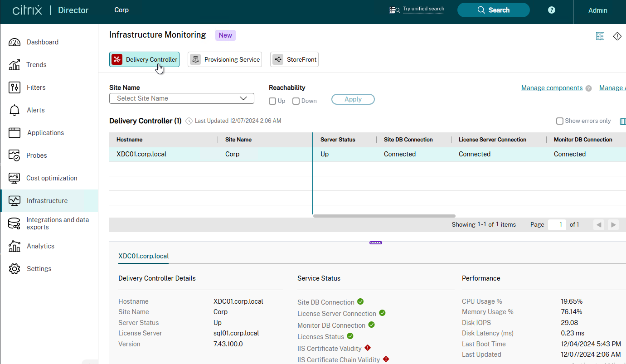Expand the Select Site Name dropdown
Image resolution: width=626 pixels, height=364 pixels.
coord(182,98)
